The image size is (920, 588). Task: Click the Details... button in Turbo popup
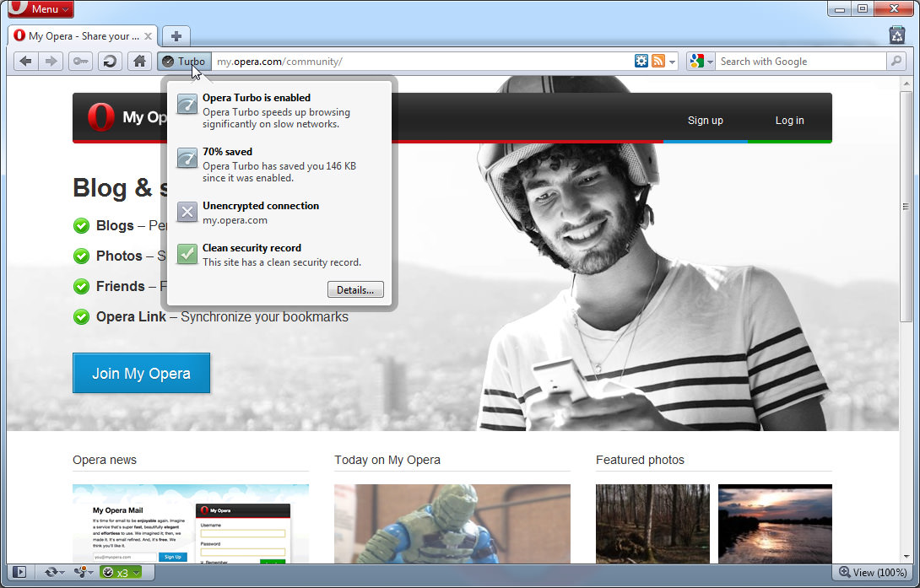coord(355,290)
